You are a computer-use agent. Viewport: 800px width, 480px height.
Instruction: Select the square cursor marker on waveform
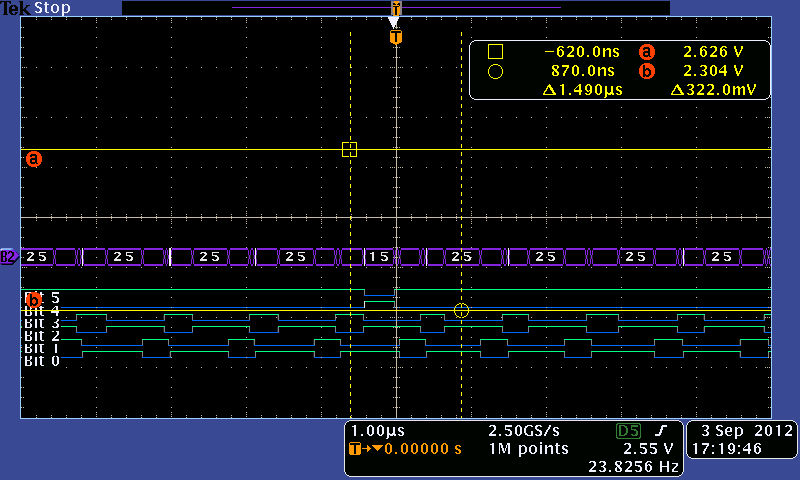[x=349, y=149]
